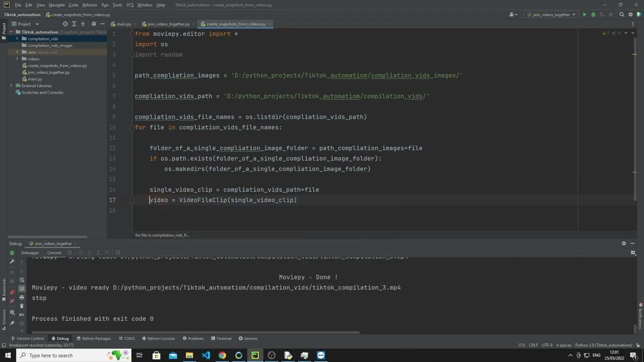Open join_videos_together.py in project tree
The image size is (644, 362).
(x=49, y=72)
